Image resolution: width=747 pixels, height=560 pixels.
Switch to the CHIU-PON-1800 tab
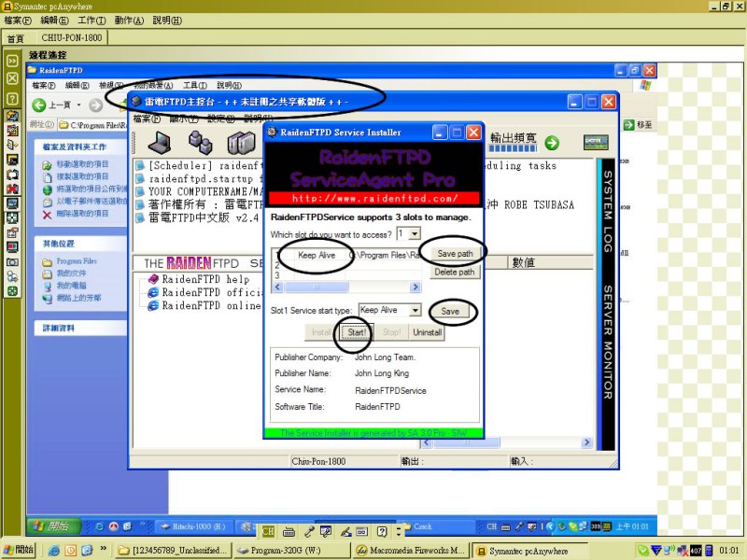click(72, 37)
